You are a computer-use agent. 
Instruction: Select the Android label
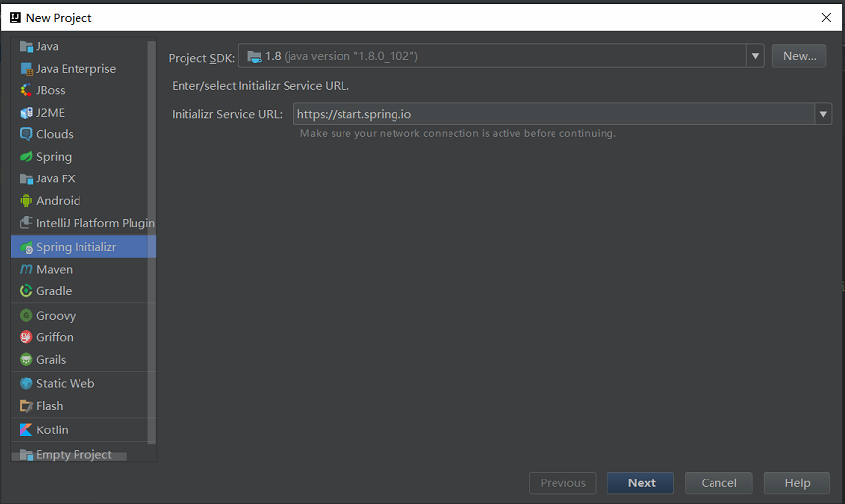(x=58, y=201)
